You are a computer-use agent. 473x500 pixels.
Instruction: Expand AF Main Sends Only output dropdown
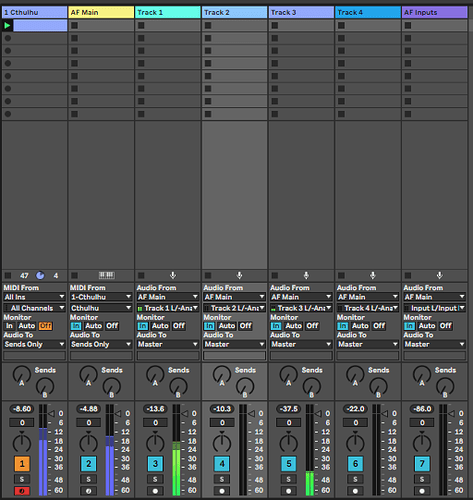[101, 344]
